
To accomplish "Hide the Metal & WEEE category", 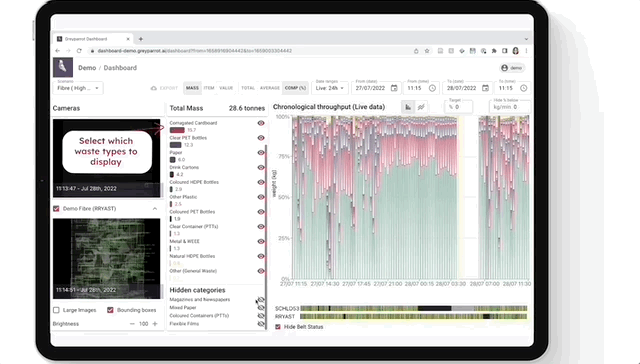I will pyautogui.click(x=261, y=242).
